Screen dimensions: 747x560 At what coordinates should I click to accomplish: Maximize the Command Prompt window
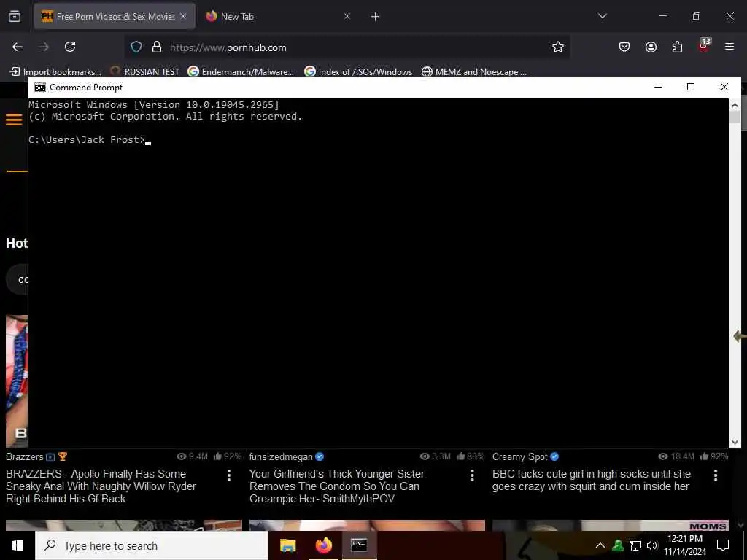691,87
